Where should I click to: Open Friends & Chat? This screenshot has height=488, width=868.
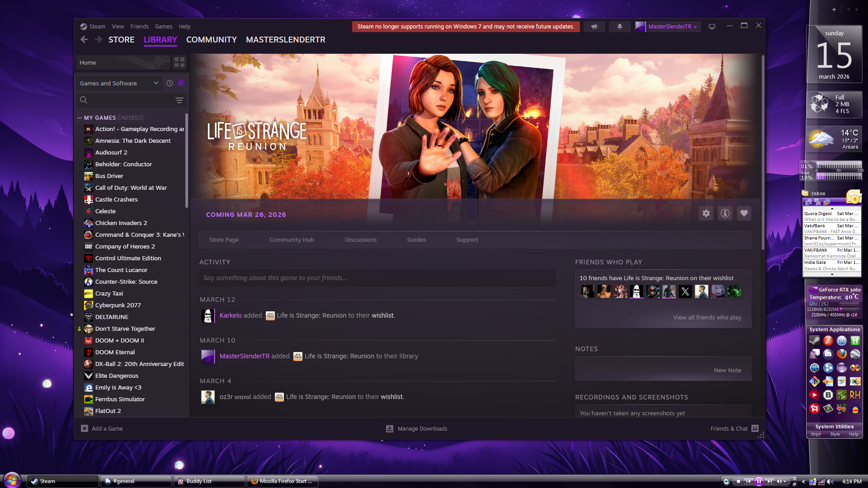(734, 428)
